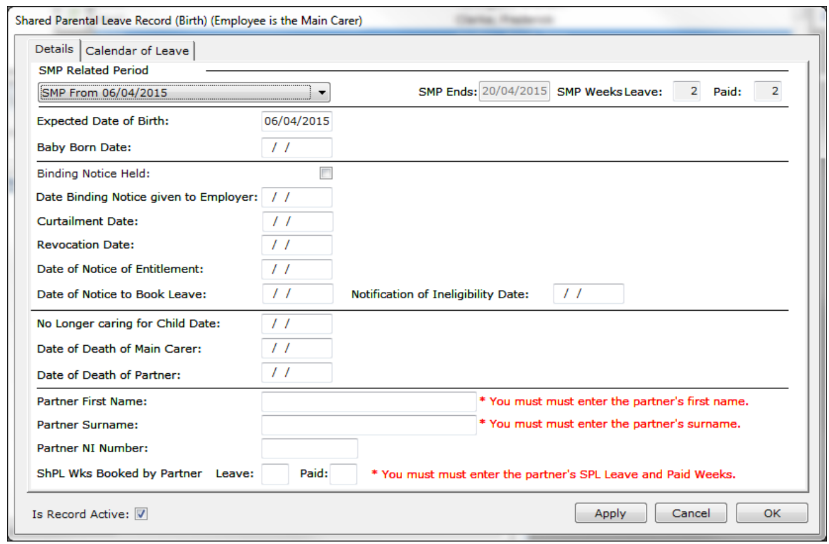The width and height of the screenshot is (829, 544).
Task: Click the Date of Death of Partner field
Action: 297,373
